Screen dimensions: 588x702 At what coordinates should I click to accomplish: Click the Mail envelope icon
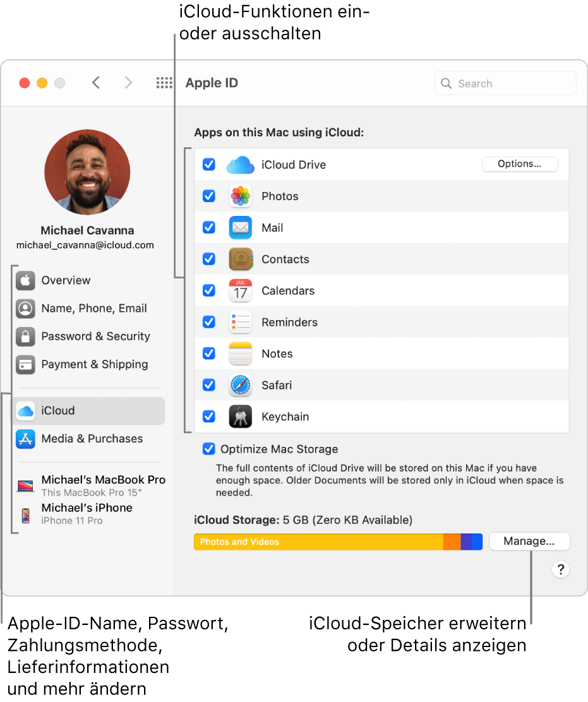(x=241, y=227)
